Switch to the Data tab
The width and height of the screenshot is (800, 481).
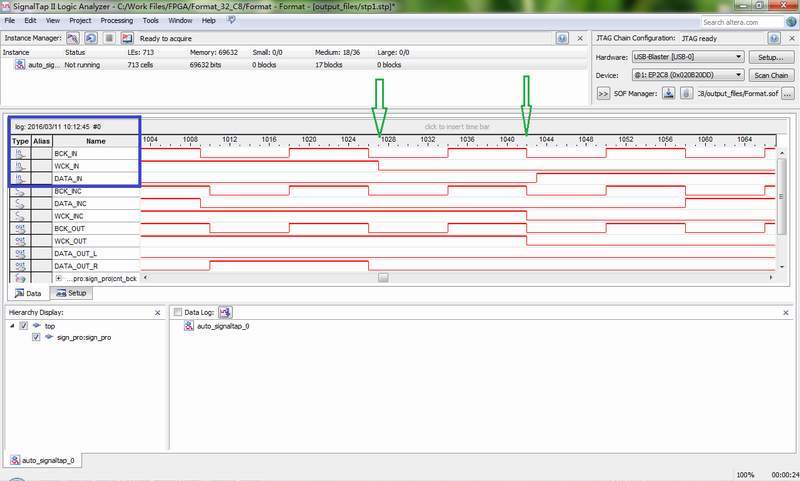[x=28, y=293]
